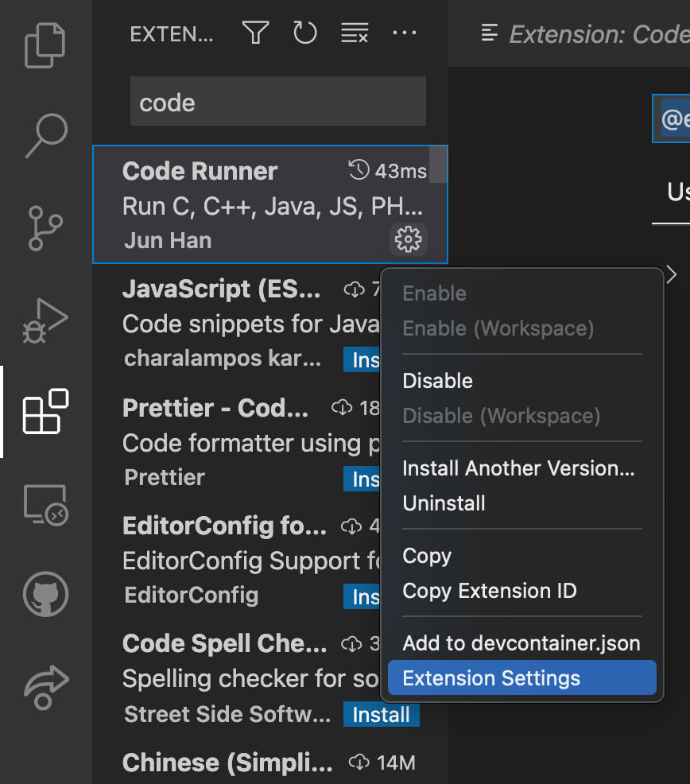Open the GitHub view in activity bar
Image resolution: width=690 pixels, height=784 pixels.
tap(45, 594)
